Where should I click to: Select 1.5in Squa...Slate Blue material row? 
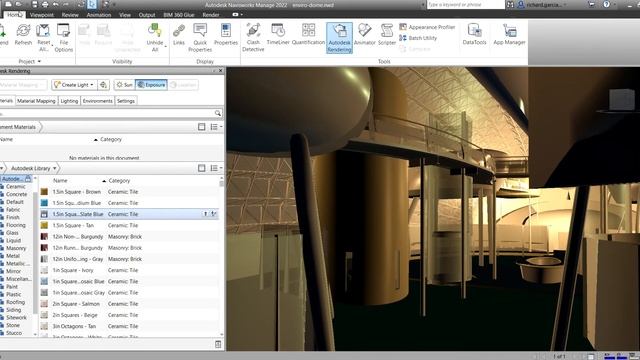pos(129,214)
